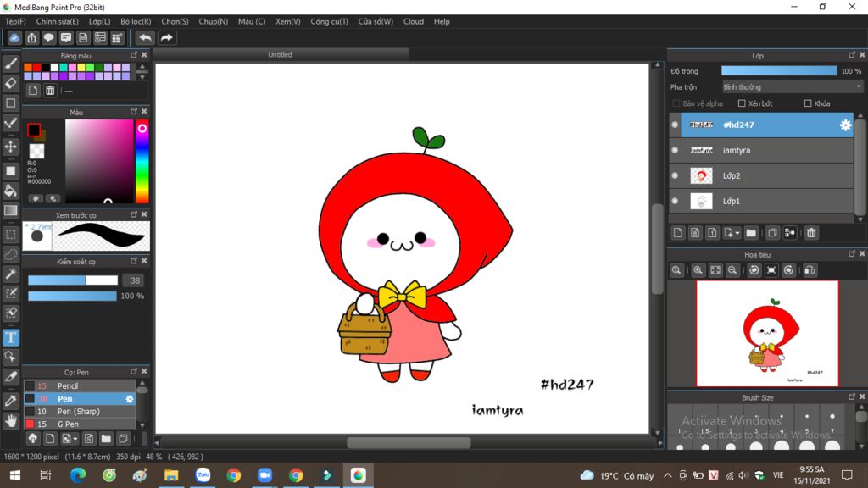Create a new layer folder
Image resolution: width=868 pixels, height=488 pixels.
[751, 233]
